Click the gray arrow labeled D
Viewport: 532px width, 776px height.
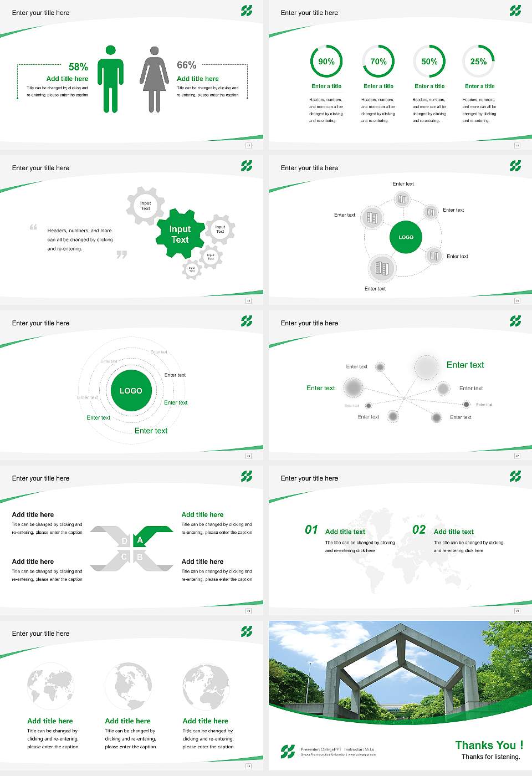pyautogui.click(x=110, y=536)
